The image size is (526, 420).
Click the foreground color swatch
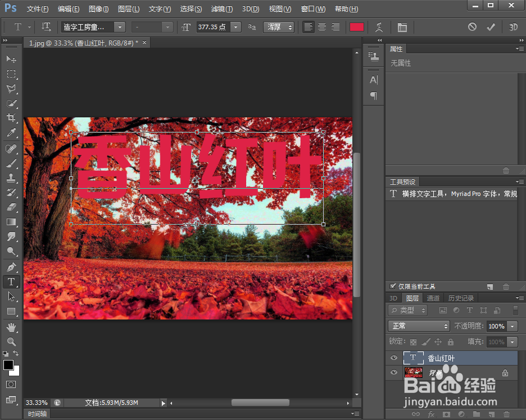pos(8,365)
